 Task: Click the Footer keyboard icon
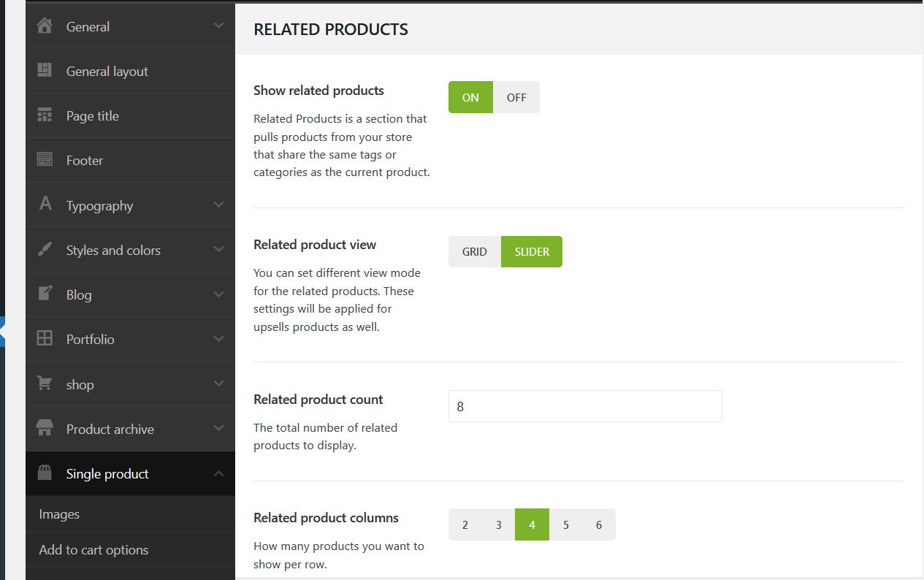(x=45, y=160)
